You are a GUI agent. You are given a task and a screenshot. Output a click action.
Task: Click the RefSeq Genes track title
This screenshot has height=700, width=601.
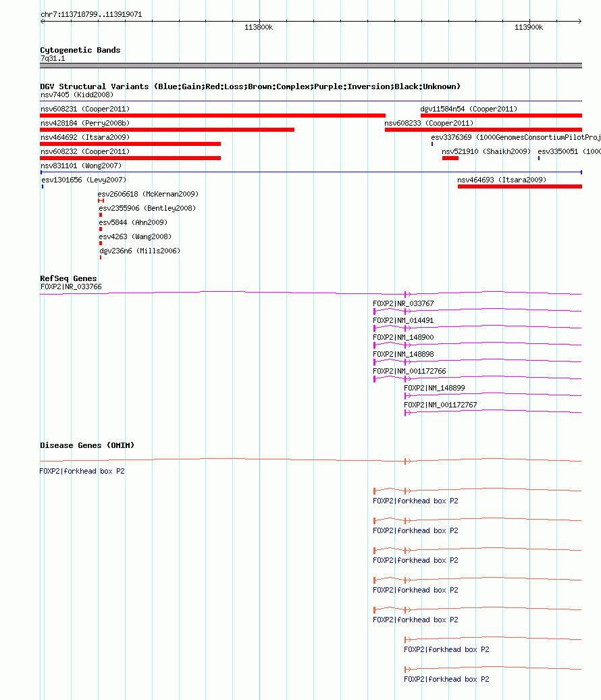68,278
